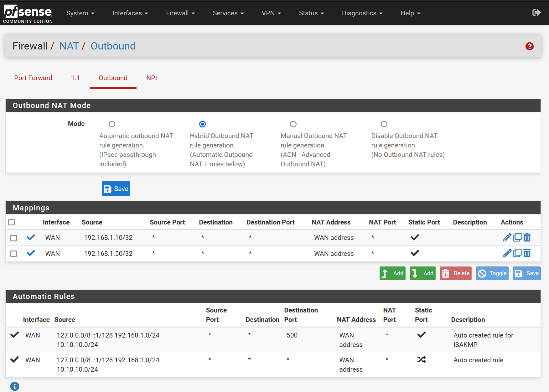Click static port checkmark of 192.168.1.50/32 row

[x=415, y=253]
